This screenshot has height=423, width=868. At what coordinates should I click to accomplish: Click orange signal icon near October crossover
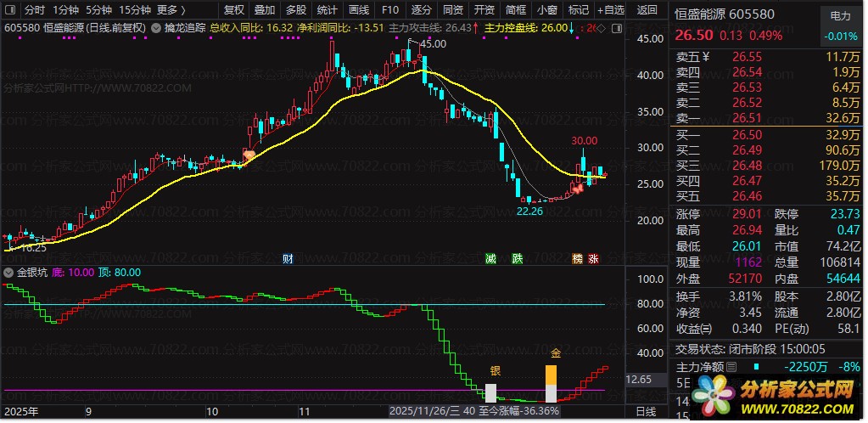[x=249, y=155]
